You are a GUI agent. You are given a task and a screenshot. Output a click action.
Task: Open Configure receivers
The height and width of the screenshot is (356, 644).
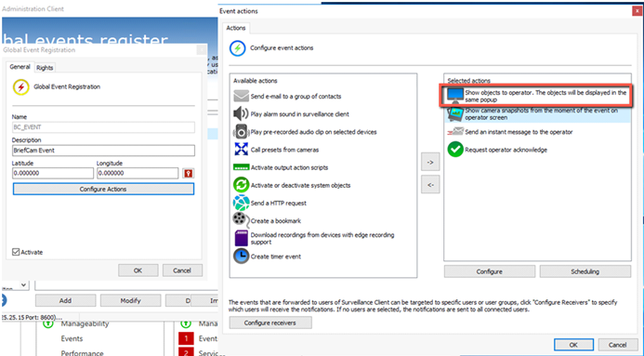coord(270,323)
